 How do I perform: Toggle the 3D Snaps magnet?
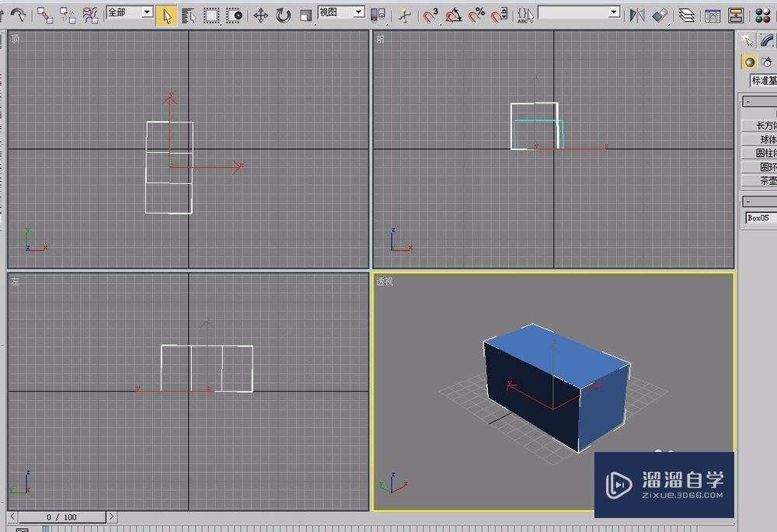pos(431,15)
